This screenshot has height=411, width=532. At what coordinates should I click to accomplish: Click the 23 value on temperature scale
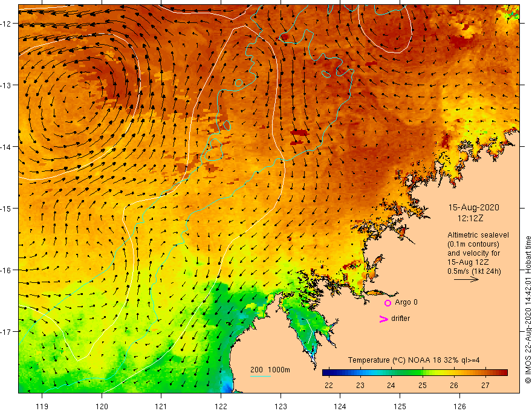[360, 385]
